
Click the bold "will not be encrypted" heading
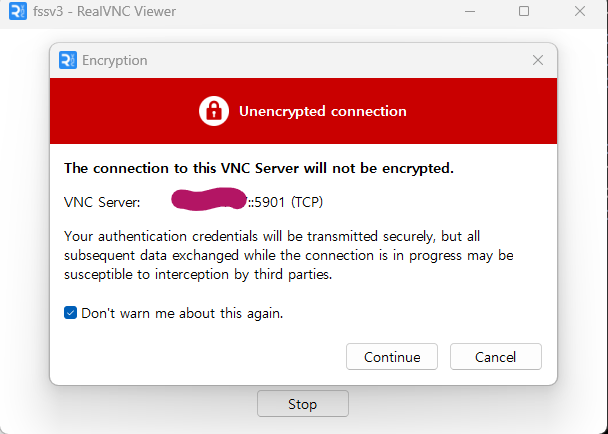pyautogui.click(x=259, y=168)
